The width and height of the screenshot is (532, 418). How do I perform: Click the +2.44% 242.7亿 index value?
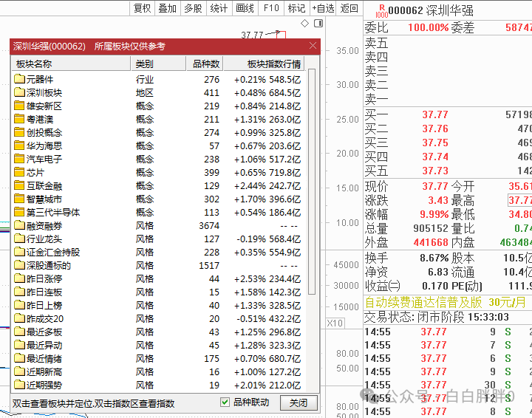pos(267,186)
